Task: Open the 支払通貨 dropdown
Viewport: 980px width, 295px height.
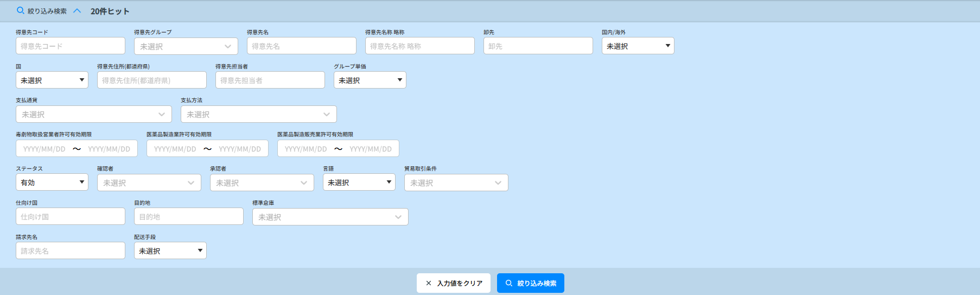Action: click(93, 114)
